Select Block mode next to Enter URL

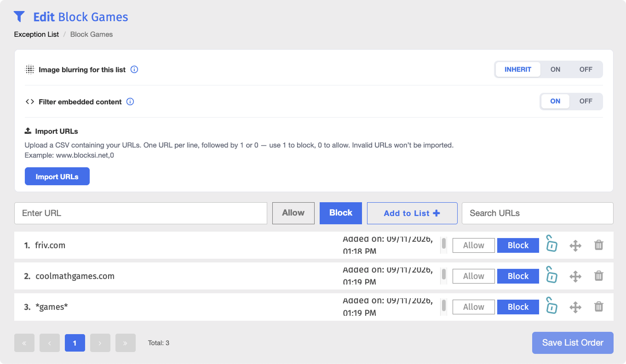pyautogui.click(x=341, y=213)
